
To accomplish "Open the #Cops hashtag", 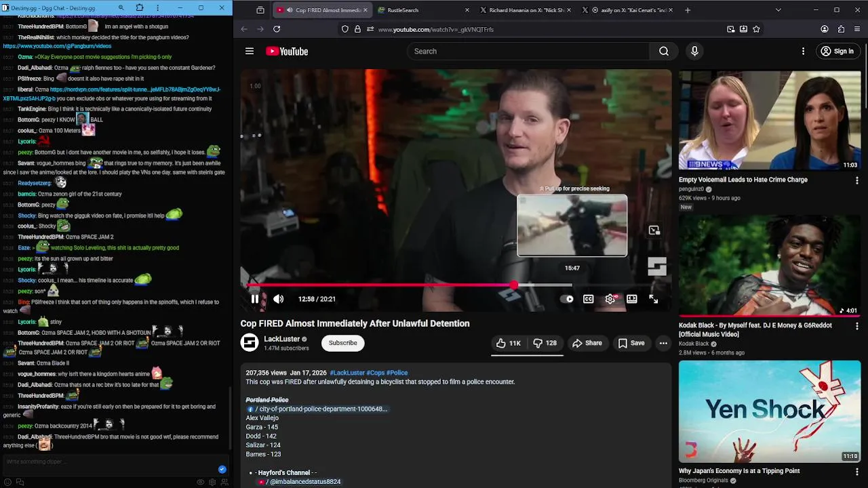I will [376, 373].
